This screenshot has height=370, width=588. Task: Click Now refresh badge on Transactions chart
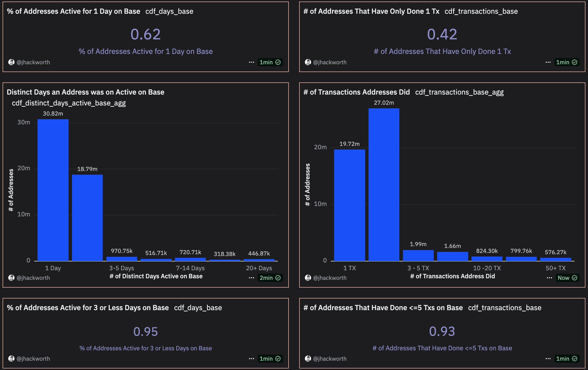coord(567,278)
